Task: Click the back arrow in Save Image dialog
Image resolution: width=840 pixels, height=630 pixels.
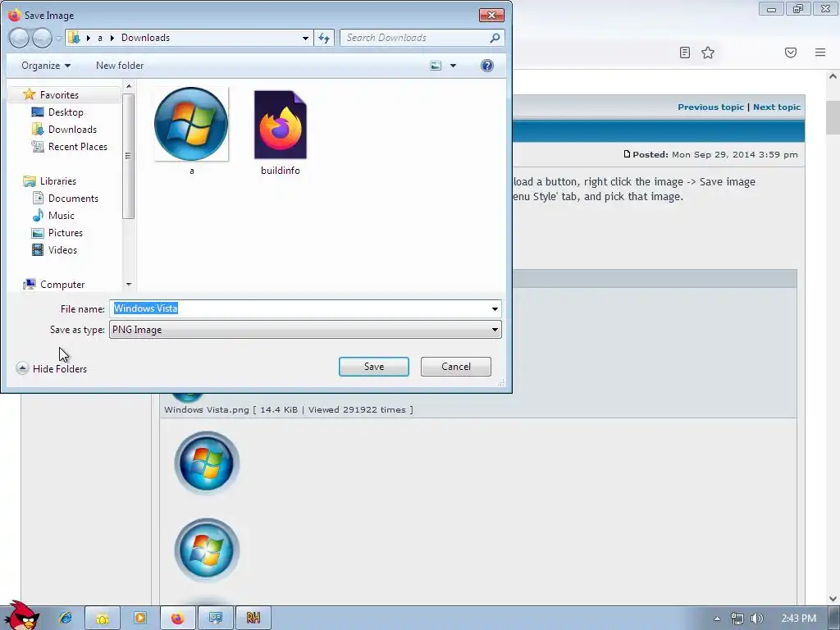Action: pos(19,38)
